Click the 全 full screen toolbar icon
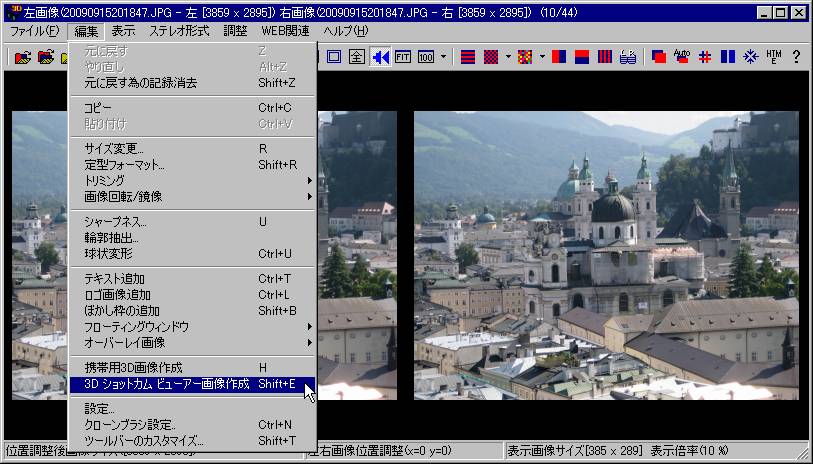This screenshot has height=464, width=813. 357,57
